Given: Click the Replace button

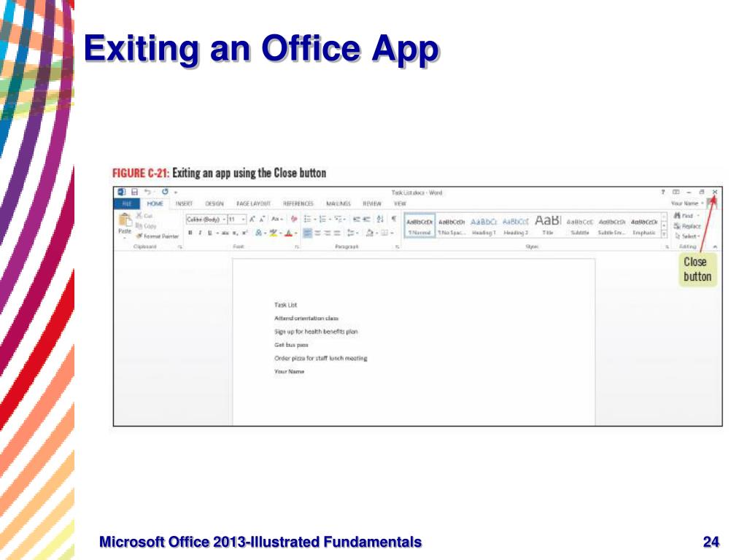Looking at the screenshot, I should (x=687, y=226).
